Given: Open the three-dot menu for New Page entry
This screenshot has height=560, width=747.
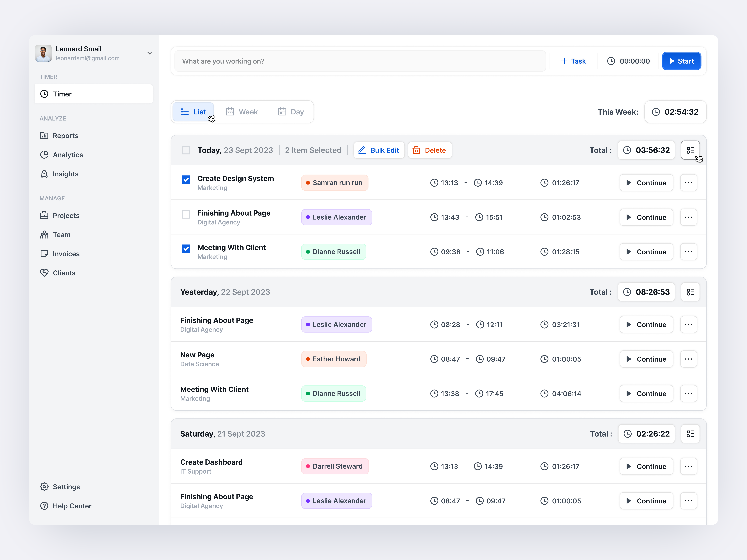Looking at the screenshot, I should (689, 359).
